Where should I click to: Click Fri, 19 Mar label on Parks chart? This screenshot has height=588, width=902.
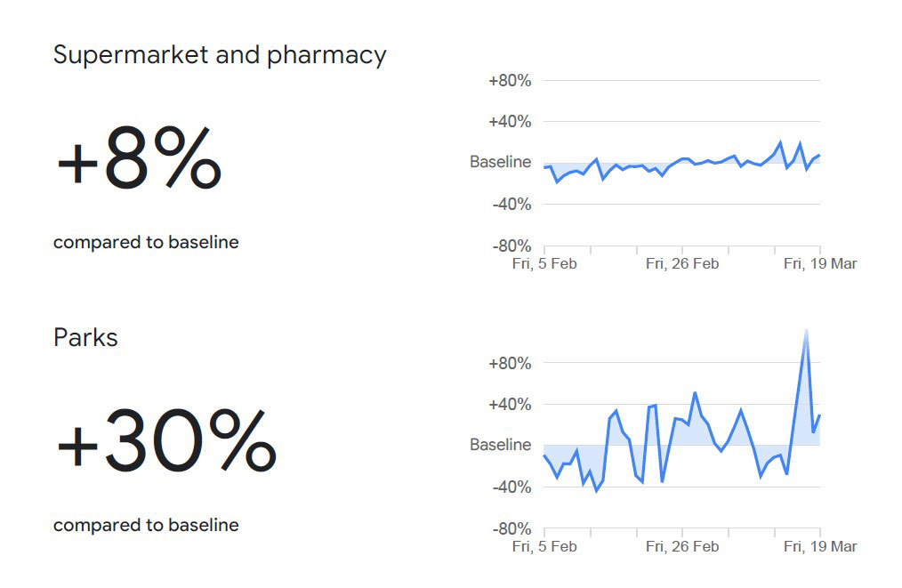[820, 546]
